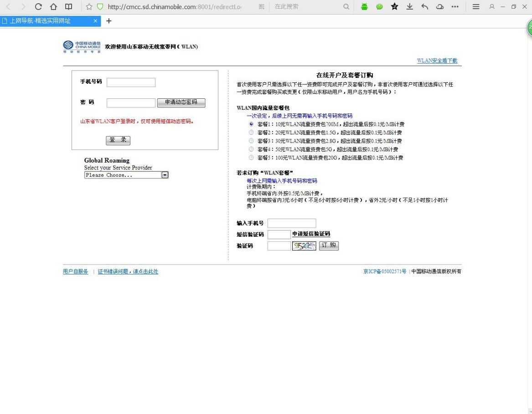Screen dimensions: 532x414
Task: Click the red 山东省WLAN客户登录时 notice
Action: click(x=137, y=122)
